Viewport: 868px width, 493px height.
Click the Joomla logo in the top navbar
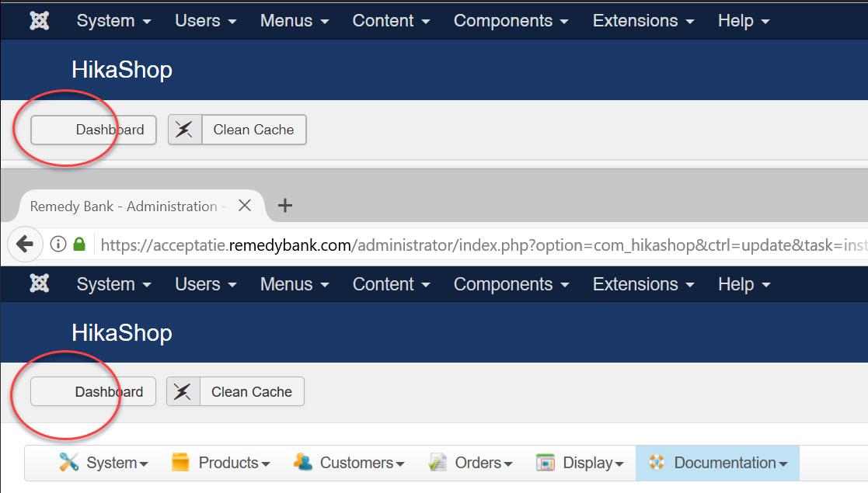click(x=40, y=20)
